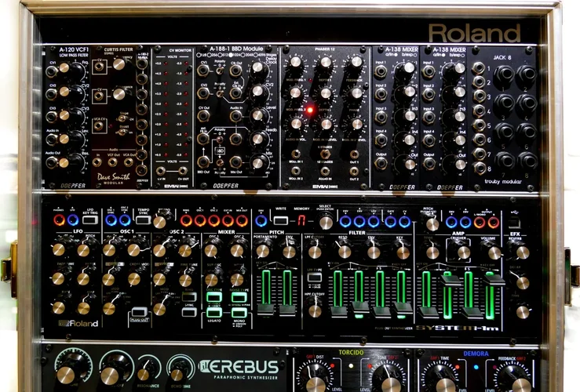Click the EREBUS logo text
The width and height of the screenshot is (580, 392).
pos(239,366)
